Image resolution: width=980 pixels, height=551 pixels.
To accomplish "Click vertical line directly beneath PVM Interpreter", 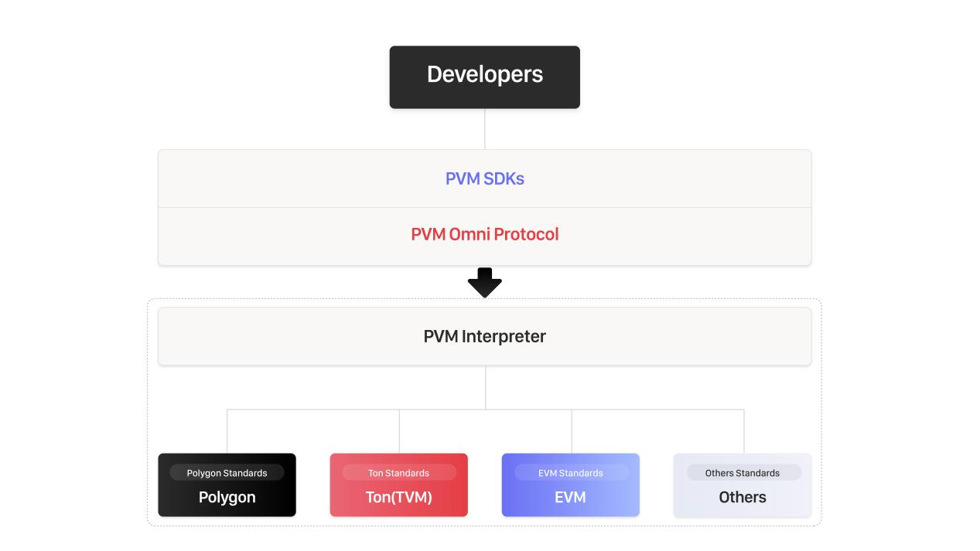I will (486, 386).
